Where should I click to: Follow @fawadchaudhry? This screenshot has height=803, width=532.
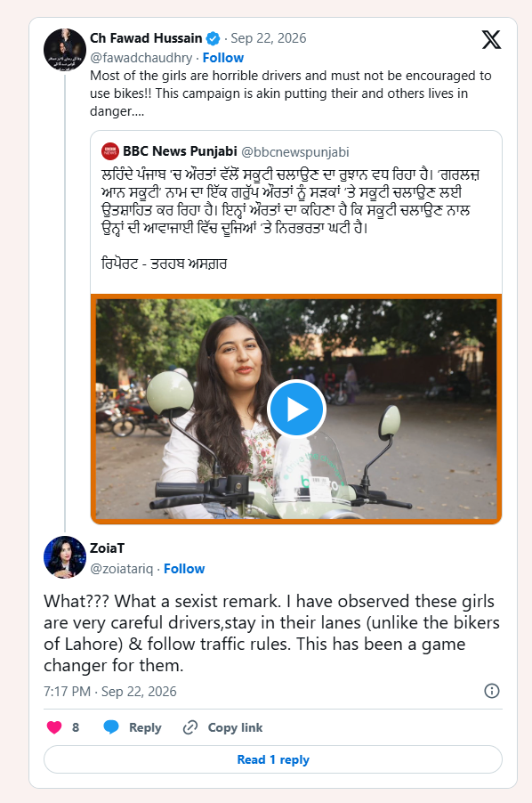point(223,58)
